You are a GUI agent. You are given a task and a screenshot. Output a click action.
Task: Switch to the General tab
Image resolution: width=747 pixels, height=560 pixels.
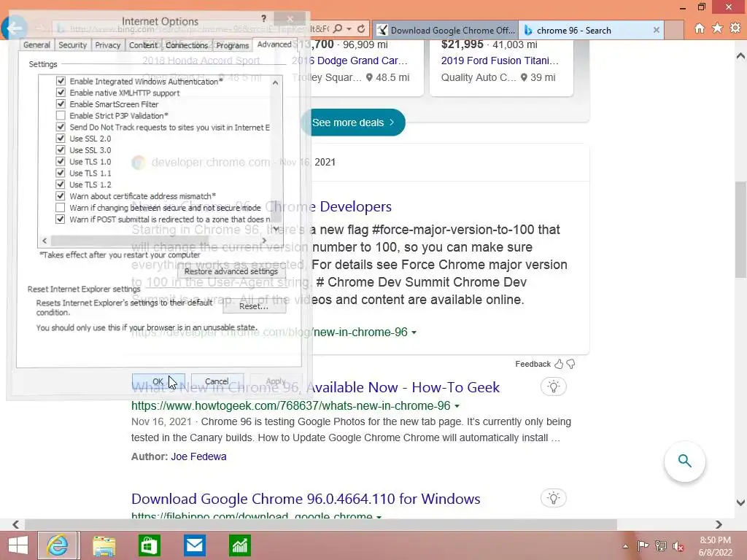(36, 44)
